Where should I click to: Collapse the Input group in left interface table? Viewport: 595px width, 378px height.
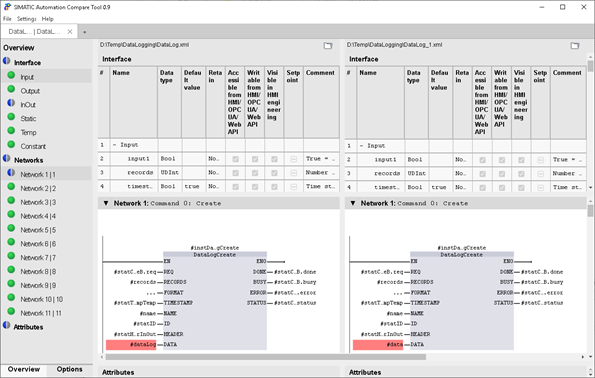[x=114, y=145]
